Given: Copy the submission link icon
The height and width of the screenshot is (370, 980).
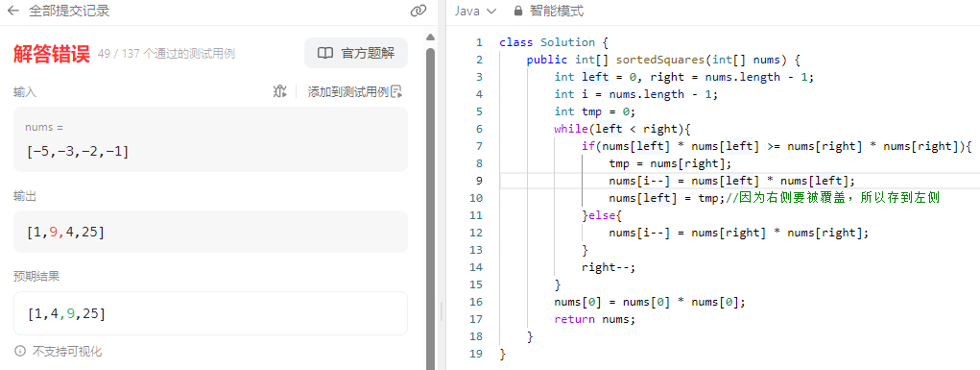Looking at the screenshot, I should [x=418, y=11].
